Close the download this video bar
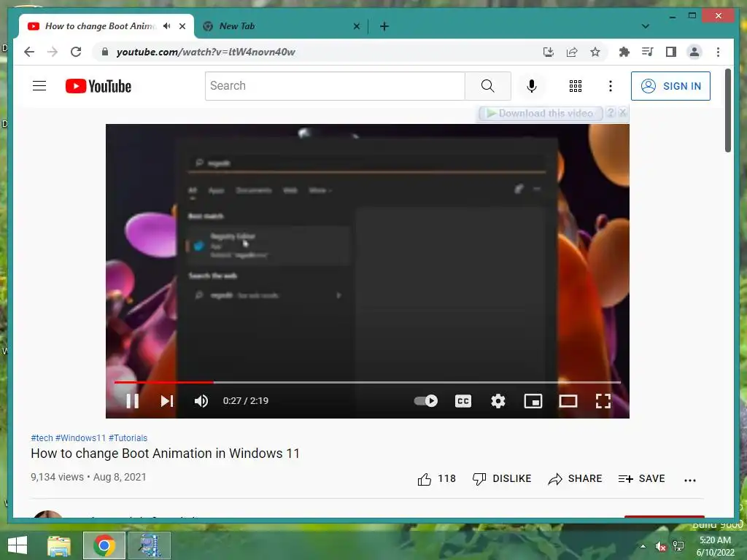This screenshot has height=560, width=747. coord(622,113)
